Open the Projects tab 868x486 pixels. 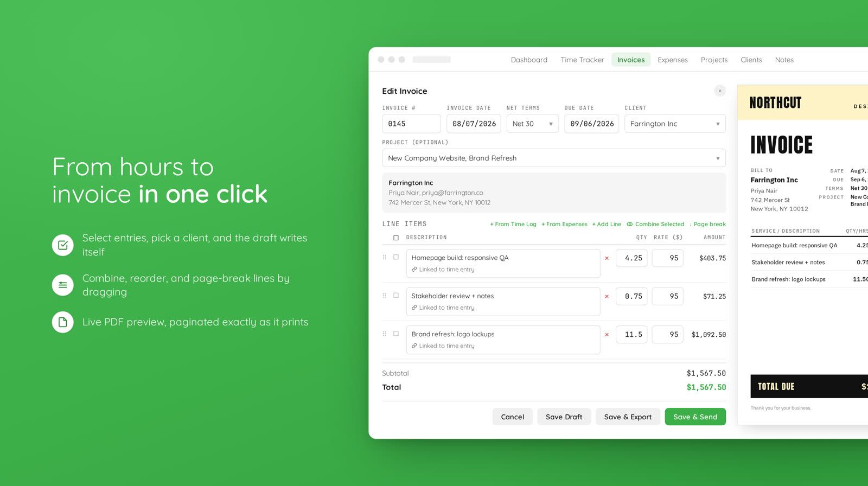(x=714, y=60)
